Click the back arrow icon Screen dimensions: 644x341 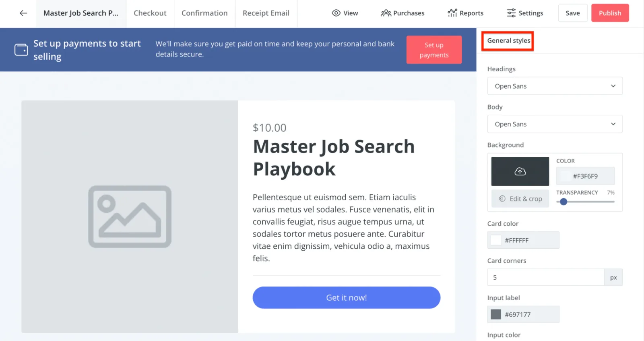coord(23,13)
